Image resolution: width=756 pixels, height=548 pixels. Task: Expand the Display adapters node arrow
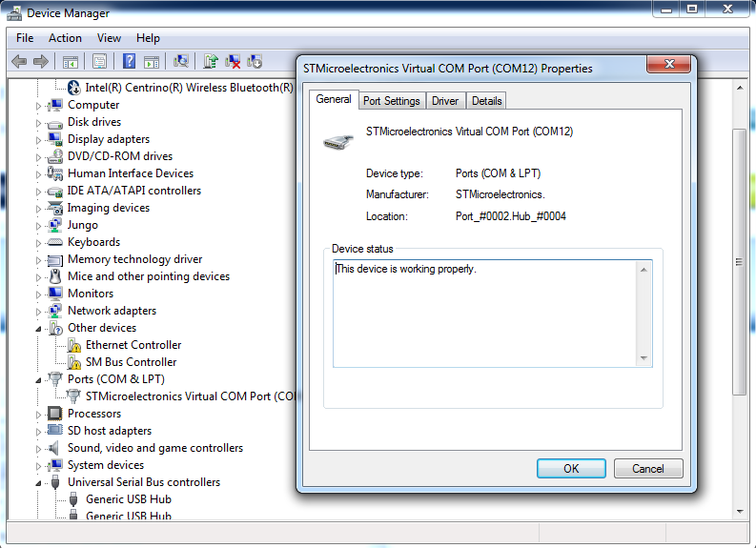38,140
